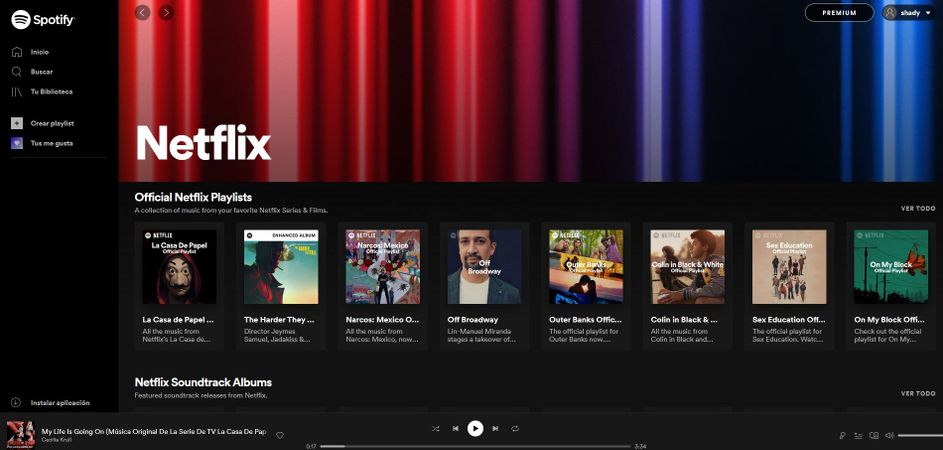Adjust the volume slider
943x450 pixels.
(x=920, y=435)
